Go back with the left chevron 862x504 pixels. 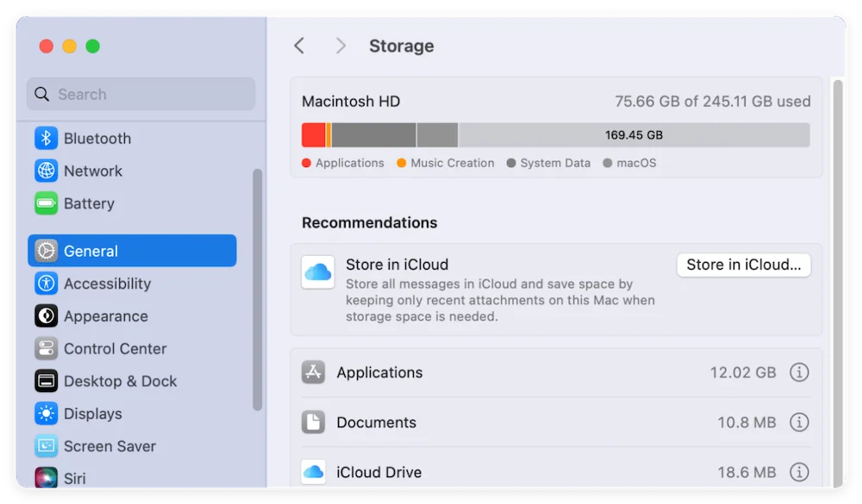click(x=299, y=46)
